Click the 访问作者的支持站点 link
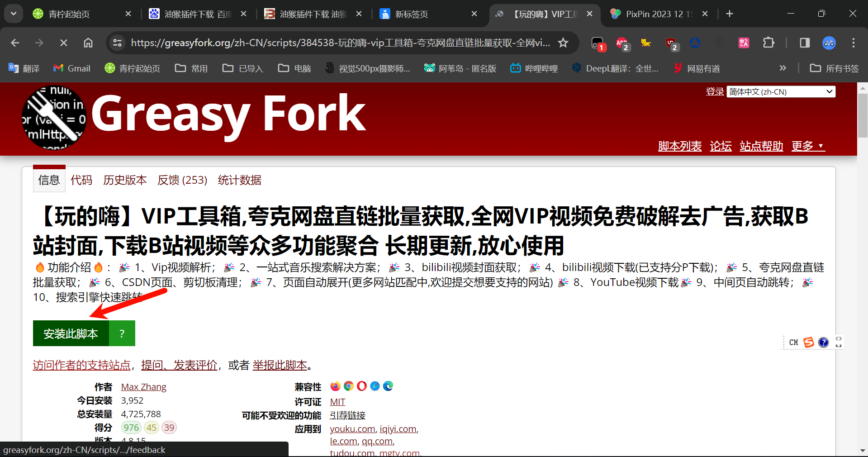 (x=82, y=365)
